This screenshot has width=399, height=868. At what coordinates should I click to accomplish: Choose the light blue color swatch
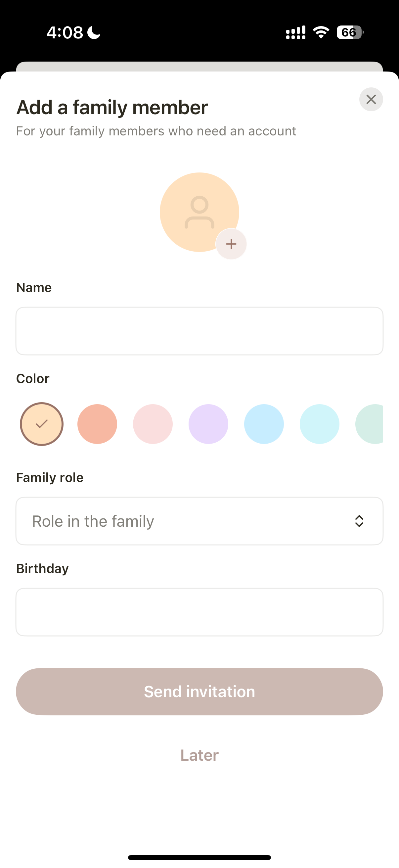pyautogui.click(x=264, y=424)
